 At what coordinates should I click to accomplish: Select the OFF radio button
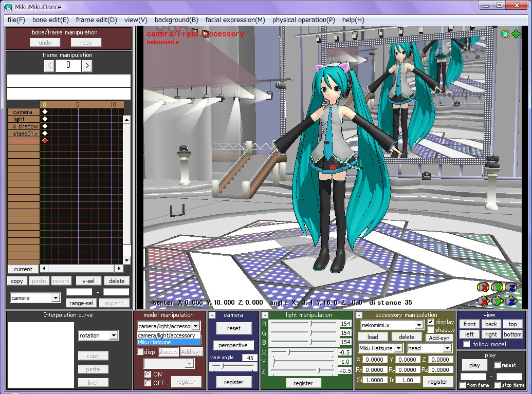148,383
